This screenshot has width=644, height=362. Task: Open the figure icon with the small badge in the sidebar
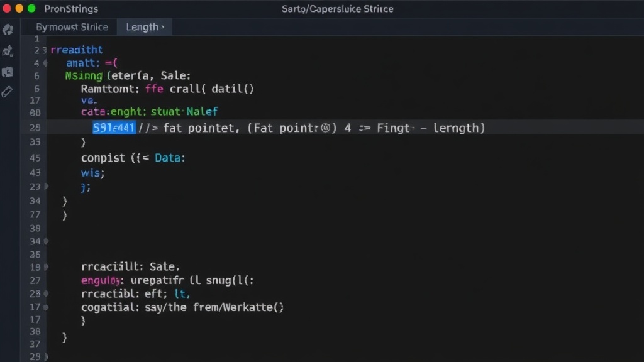point(8,51)
